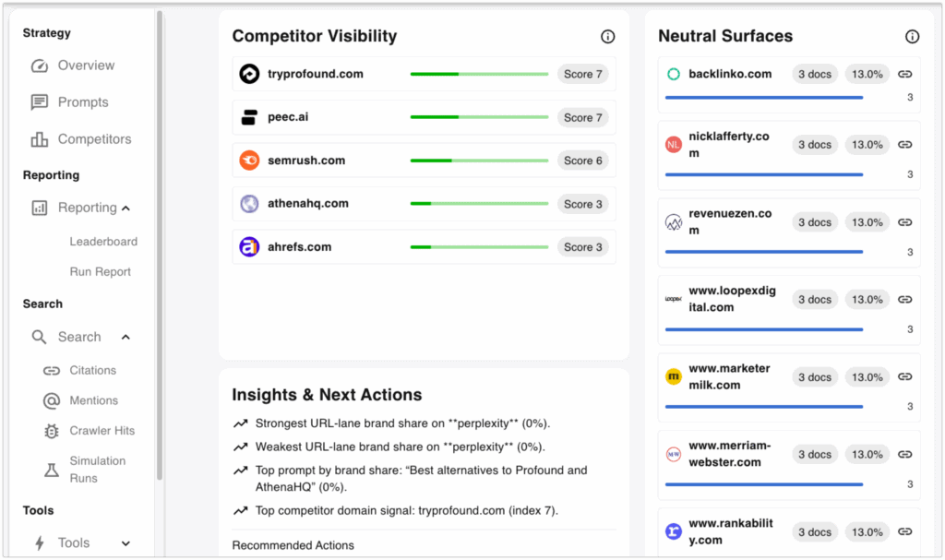
Task: Open the Prompts menu item
Action: click(82, 102)
